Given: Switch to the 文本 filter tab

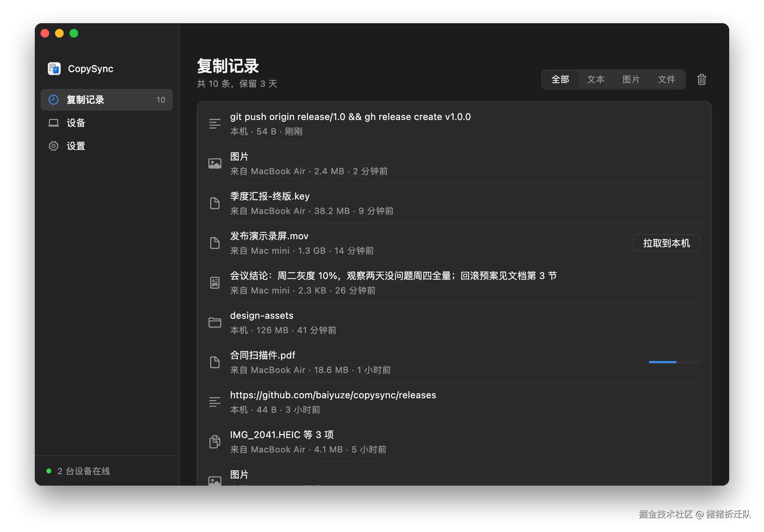Looking at the screenshot, I should tap(595, 80).
